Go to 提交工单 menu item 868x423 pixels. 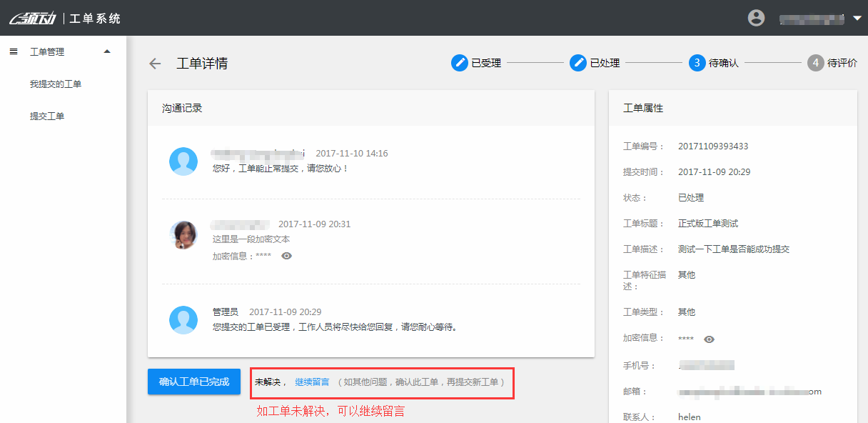click(x=47, y=116)
